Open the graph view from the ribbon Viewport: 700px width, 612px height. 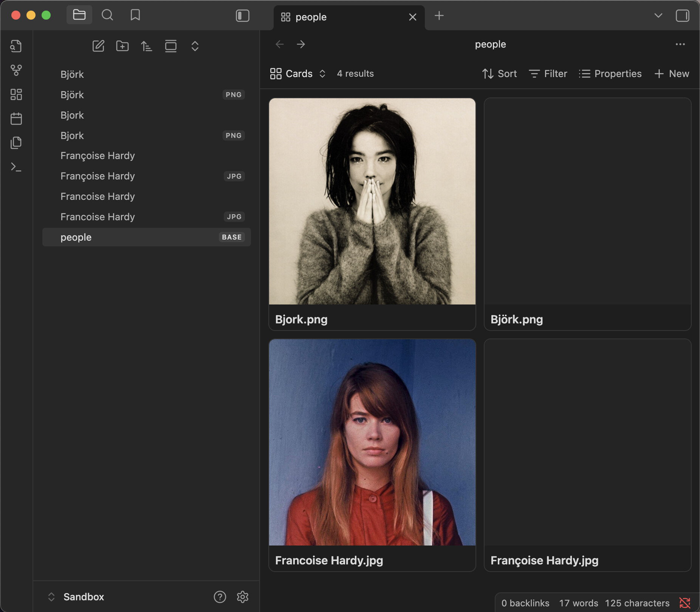pos(16,70)
